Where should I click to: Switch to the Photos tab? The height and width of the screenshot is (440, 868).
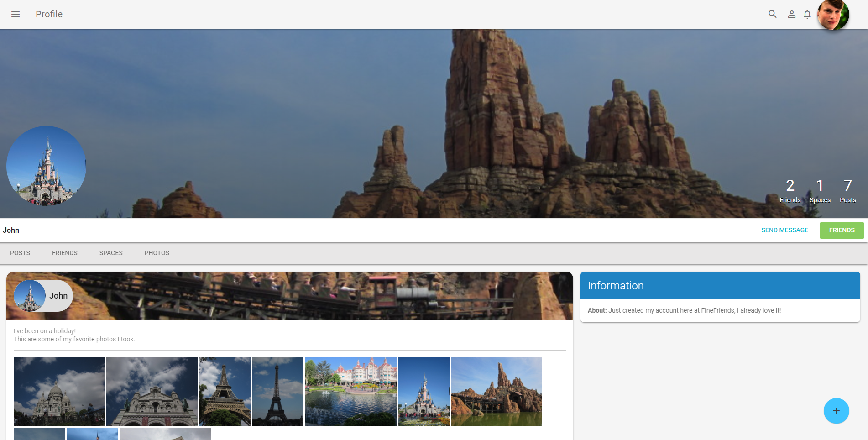point(157,253)
